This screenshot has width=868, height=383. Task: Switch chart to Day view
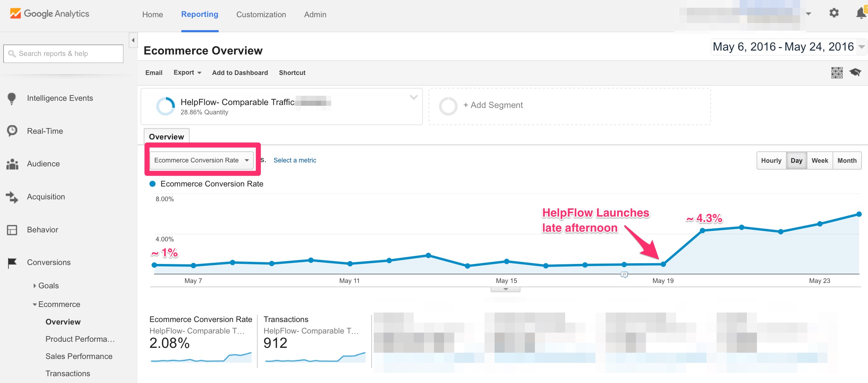point(796,161)
